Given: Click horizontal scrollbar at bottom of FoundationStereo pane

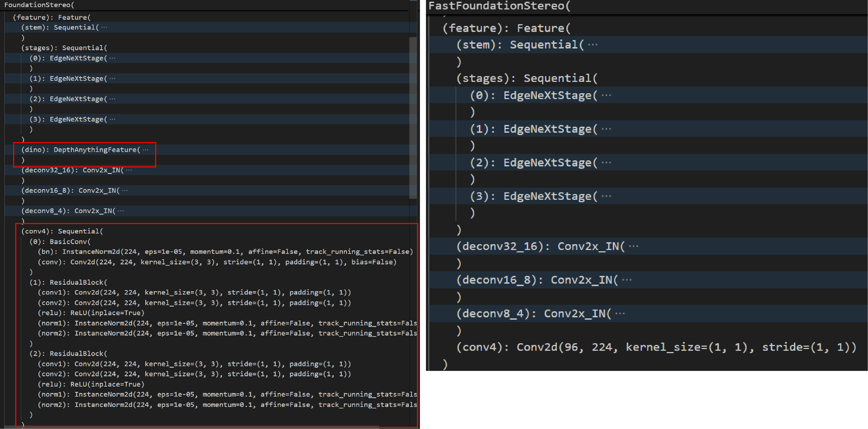Looking at the screenshot, I should [x=192, y=427].
